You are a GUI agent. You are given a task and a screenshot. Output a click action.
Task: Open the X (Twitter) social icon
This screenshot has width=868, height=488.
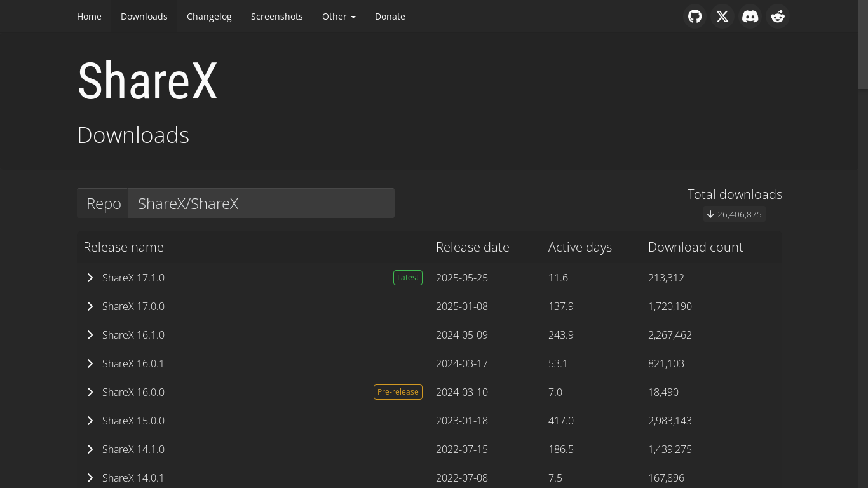pos(722,17)
